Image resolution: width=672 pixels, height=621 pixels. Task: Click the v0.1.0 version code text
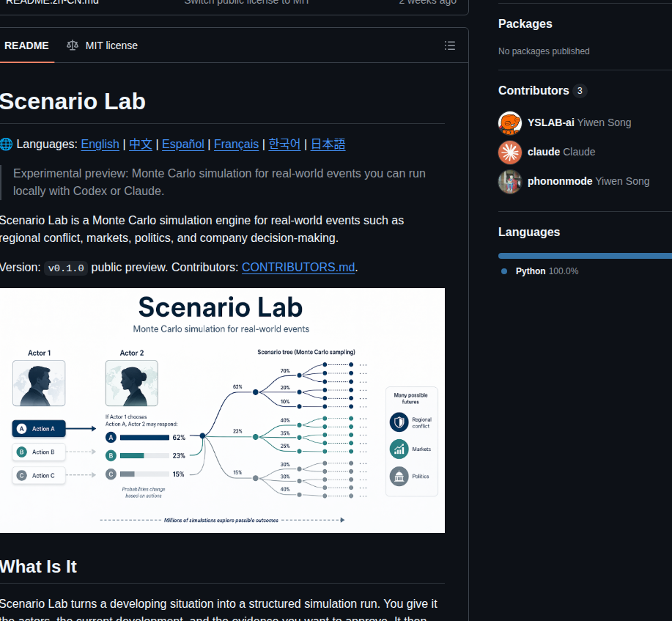66,268
